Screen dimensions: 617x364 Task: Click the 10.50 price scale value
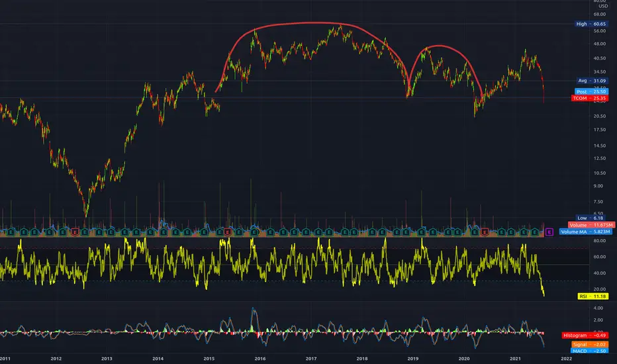[x=600, y=173]
